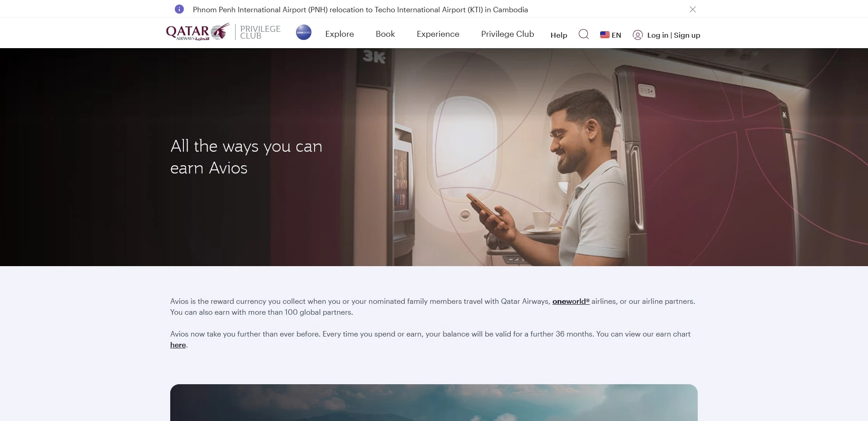Click the Log in link
Screen dimensions: 868x421
pyautogui.click(x=657, y=35)
